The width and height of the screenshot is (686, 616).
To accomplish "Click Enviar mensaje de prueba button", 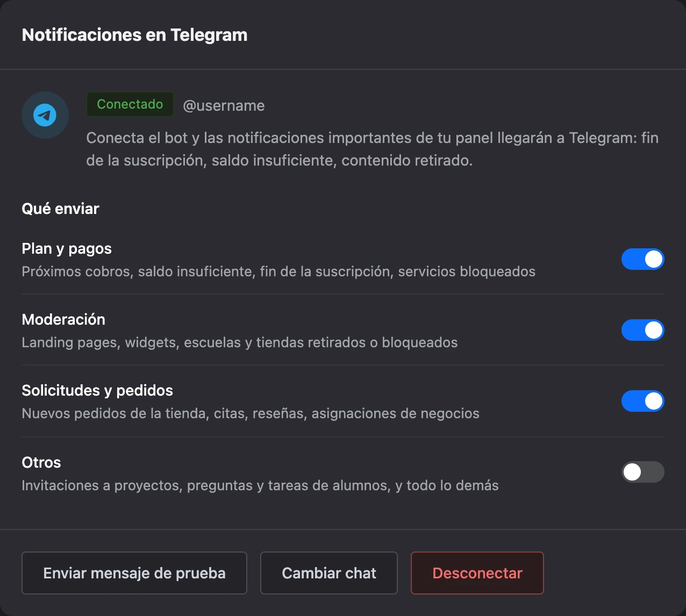I will pos(134,573).
